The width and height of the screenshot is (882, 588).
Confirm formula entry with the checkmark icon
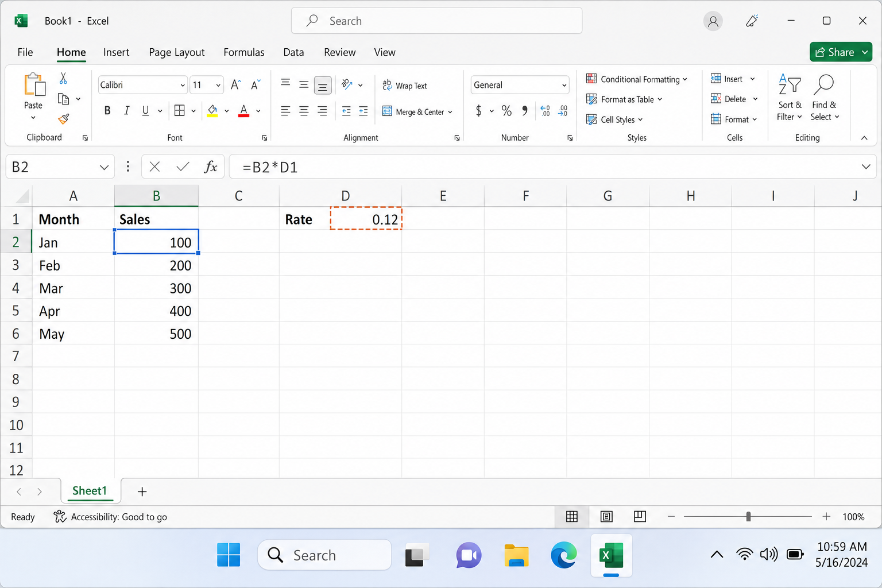pyautogui.click(x=183, y=167)
